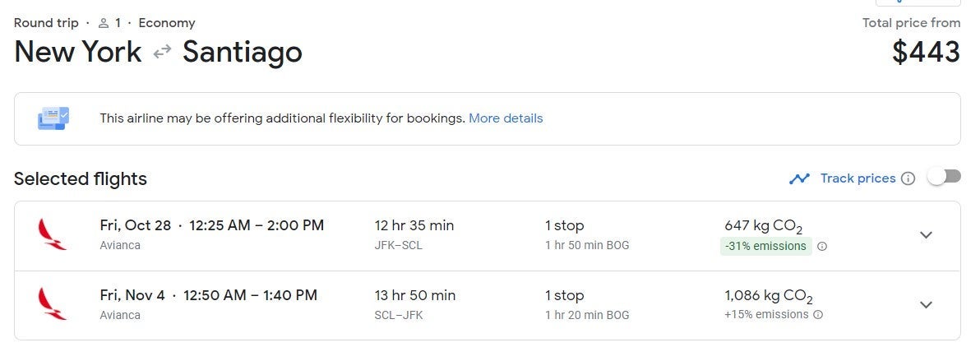This screenshot has width=980, height=361.
Task: Click the booking flexibility notice icon
Action: (53, 118)
